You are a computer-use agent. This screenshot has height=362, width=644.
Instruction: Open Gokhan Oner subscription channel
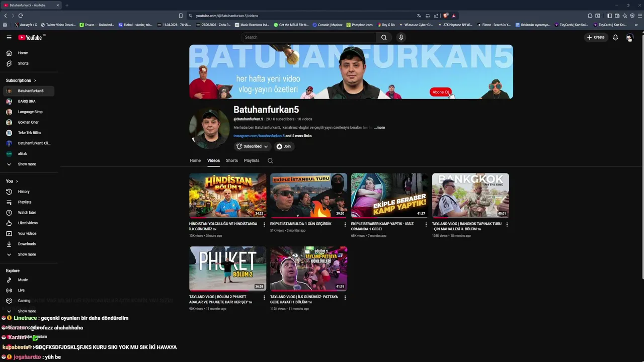click(x=29, y=122)
